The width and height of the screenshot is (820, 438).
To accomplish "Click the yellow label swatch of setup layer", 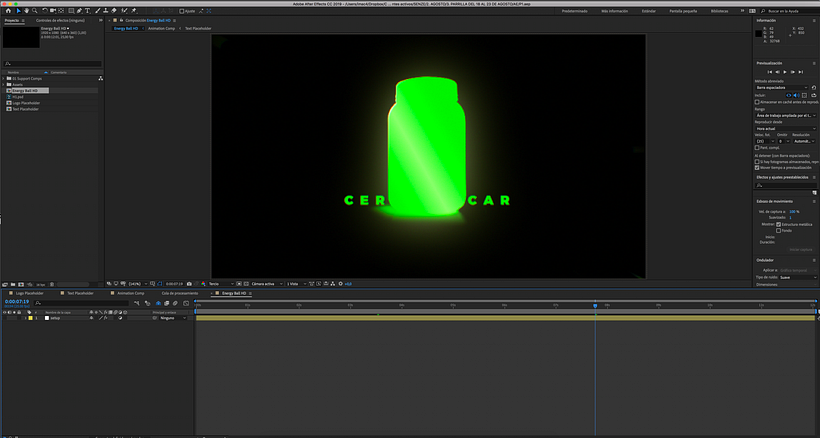I will pos(30,318).
